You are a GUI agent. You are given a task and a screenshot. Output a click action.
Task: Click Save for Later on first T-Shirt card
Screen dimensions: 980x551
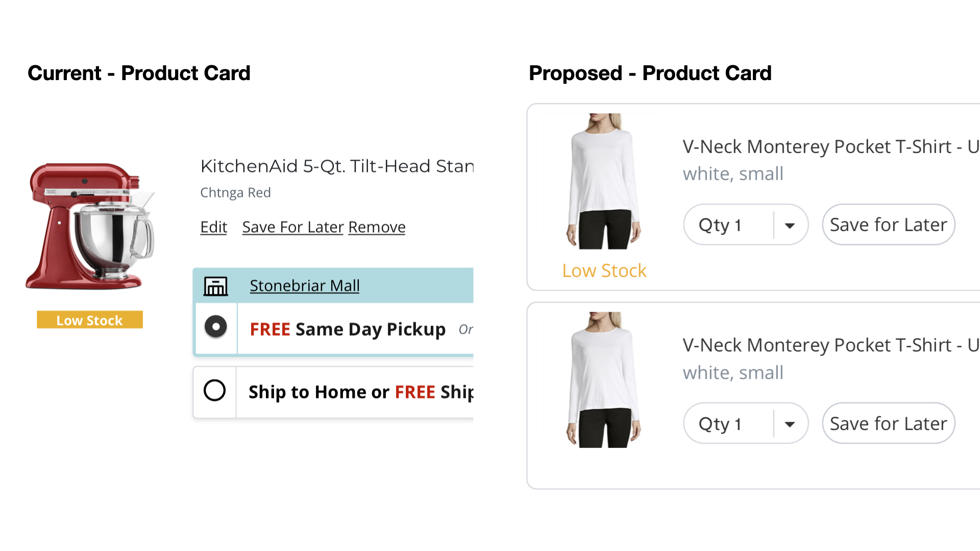pos(889,225)
